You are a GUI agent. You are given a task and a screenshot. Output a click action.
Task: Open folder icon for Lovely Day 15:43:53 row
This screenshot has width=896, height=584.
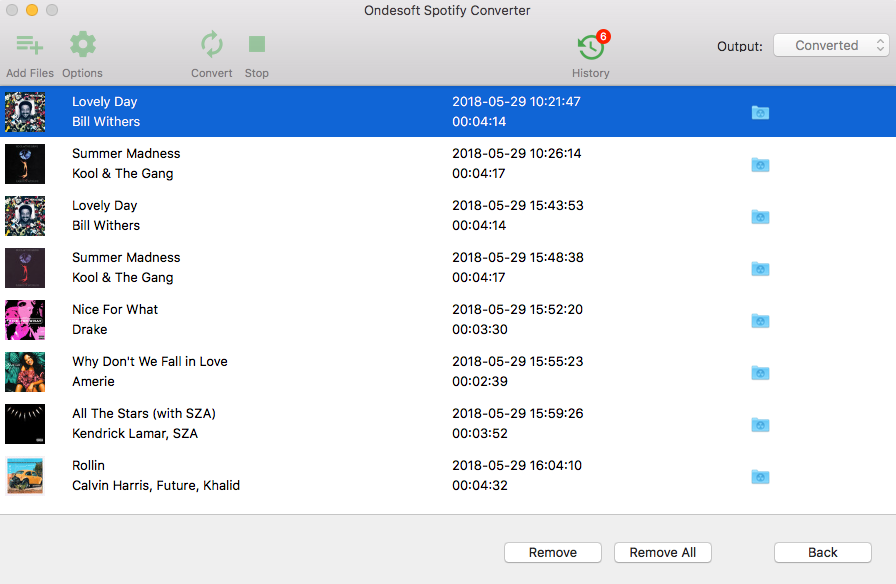tap(760, 217)
